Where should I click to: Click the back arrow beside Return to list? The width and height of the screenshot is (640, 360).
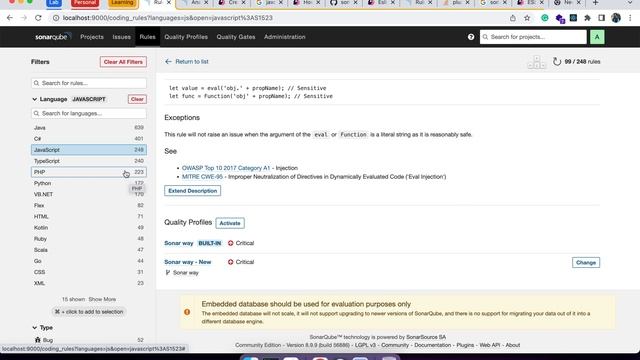tap(168, 62)
